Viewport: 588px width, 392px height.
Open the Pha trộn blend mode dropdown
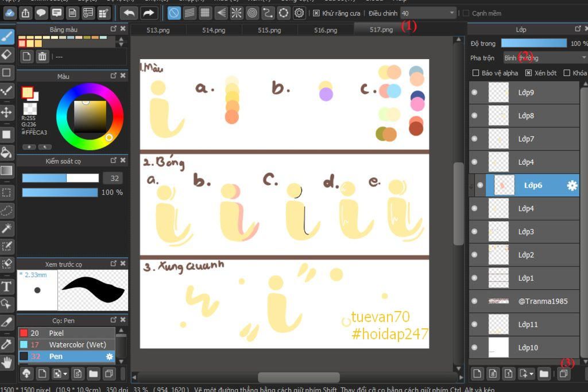point(545,58)
